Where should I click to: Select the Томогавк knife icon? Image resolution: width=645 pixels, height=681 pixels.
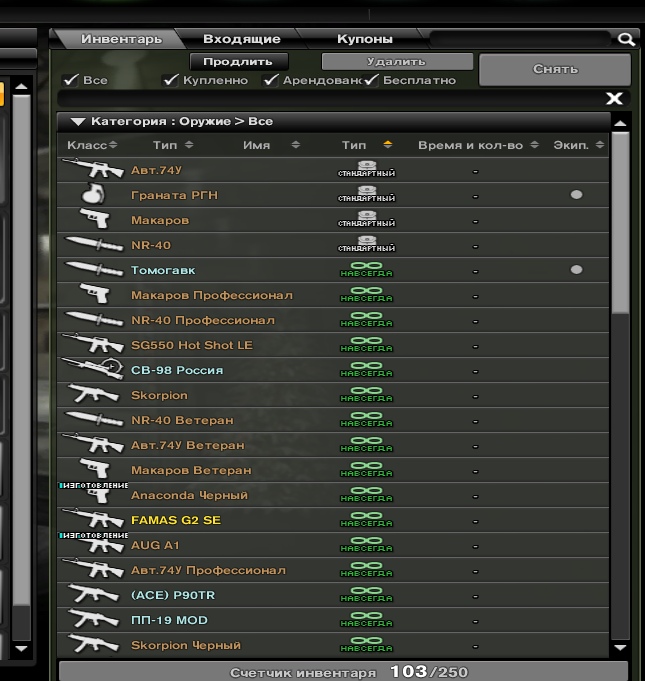[94, 269]
